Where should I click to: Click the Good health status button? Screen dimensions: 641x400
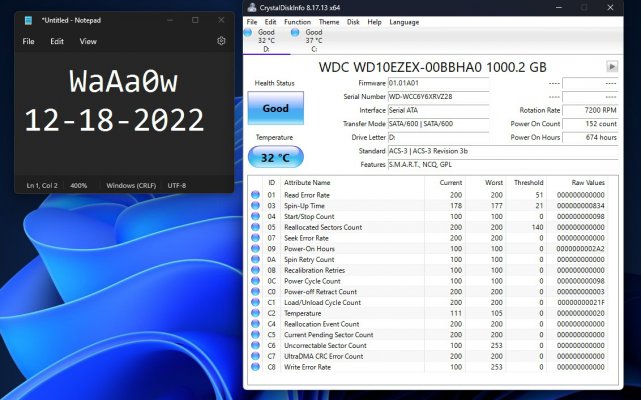point(276,108)
